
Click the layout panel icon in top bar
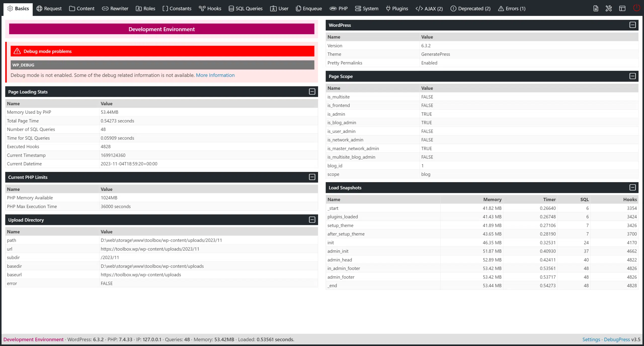click(x=622, y=9)
